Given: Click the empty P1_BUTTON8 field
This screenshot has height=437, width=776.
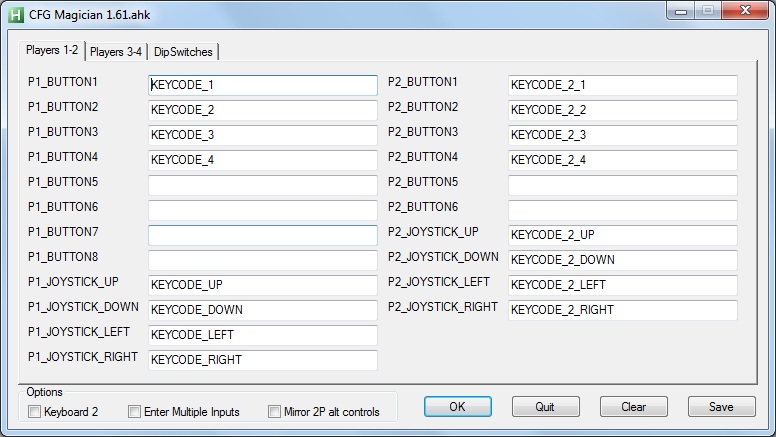Looking at the screenshot, I should point(262,260).
